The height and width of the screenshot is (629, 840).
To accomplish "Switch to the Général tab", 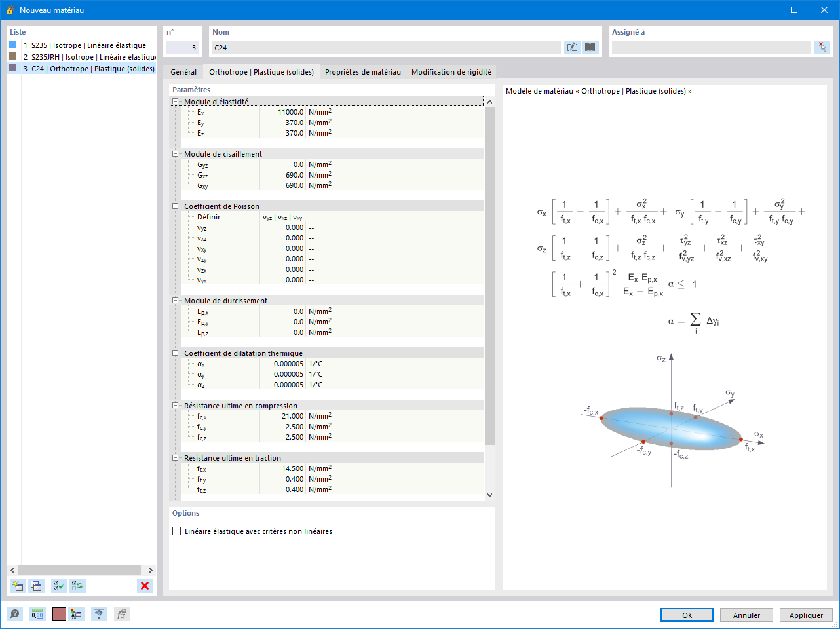I will (183, 72).
